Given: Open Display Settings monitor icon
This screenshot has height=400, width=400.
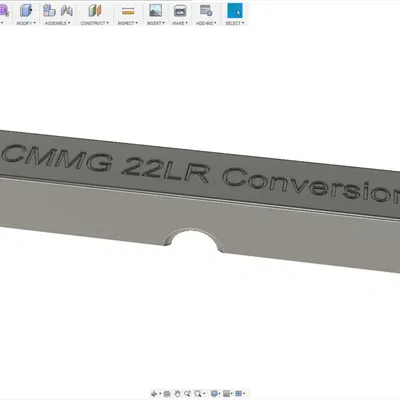Looking at the screenshot, I should click(214, 394).
